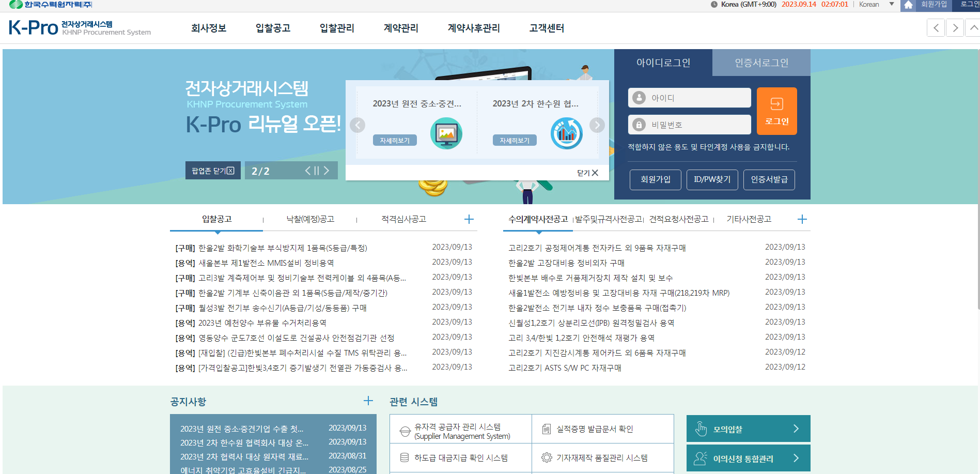980x474 pixels.
Task: Click popup carousel right arrow
Action: coord(597,125)
